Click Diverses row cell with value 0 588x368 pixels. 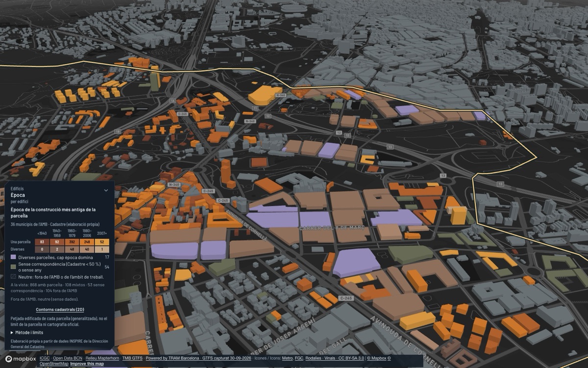[42, 249]
